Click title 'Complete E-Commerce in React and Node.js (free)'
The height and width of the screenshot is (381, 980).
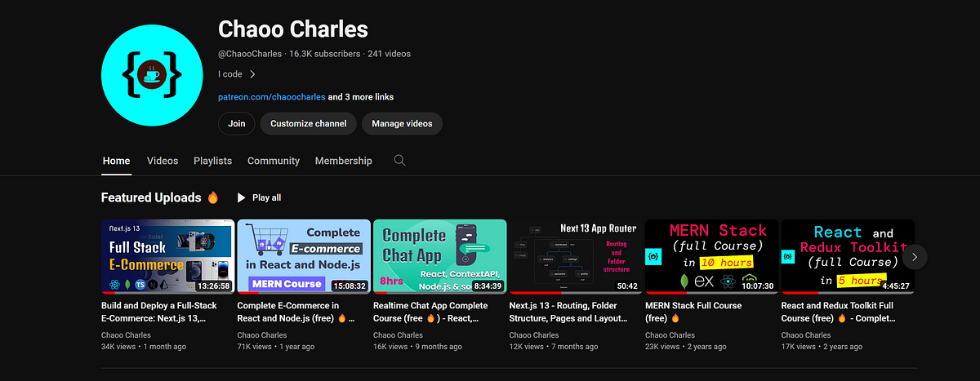(297, 312)
